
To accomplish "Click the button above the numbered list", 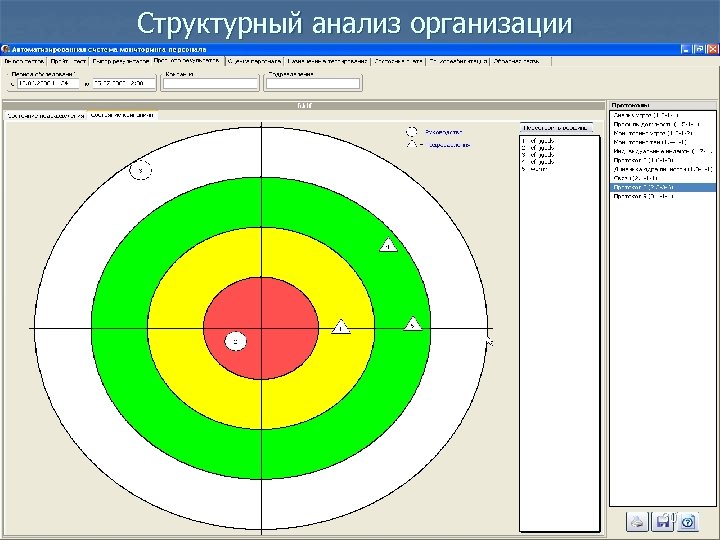I will (x=556, y=128).
